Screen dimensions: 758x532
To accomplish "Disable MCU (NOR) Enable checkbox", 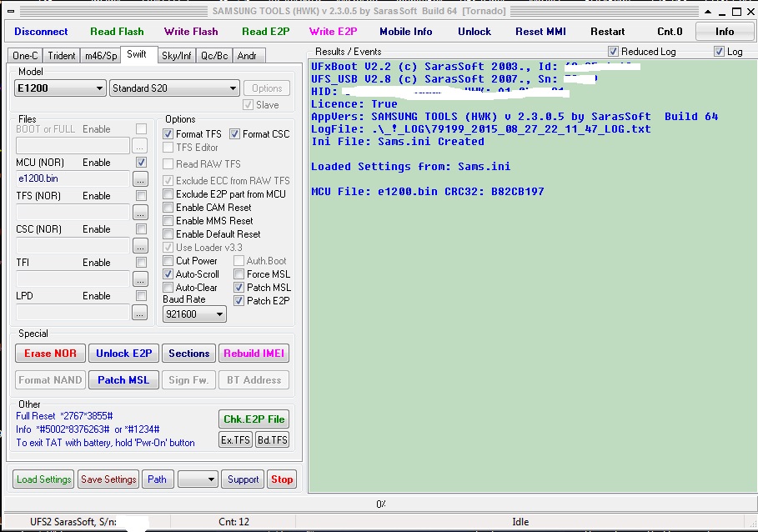I will pyautogui.click(x=141, y=163).
